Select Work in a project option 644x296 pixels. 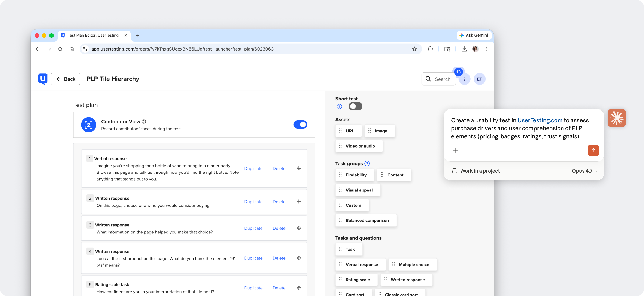476,171
